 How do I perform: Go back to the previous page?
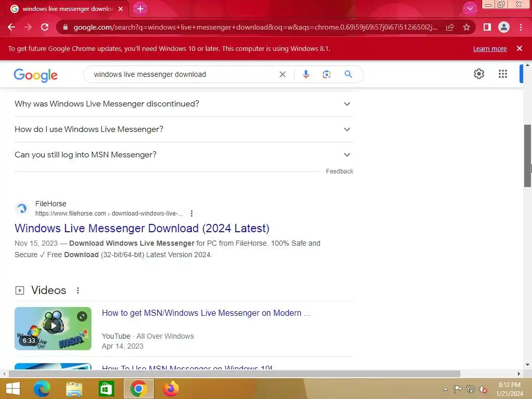[x=11, y=27]
